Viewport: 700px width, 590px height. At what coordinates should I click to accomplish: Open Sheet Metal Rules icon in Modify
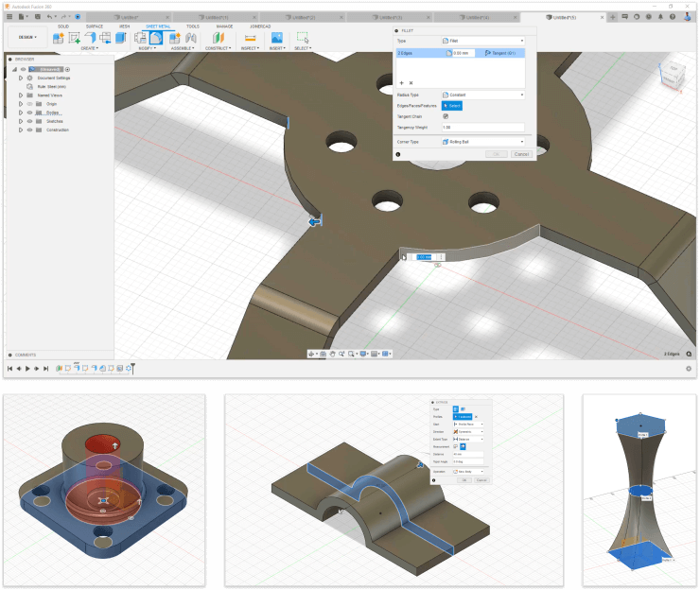click(x=140, y=39)
